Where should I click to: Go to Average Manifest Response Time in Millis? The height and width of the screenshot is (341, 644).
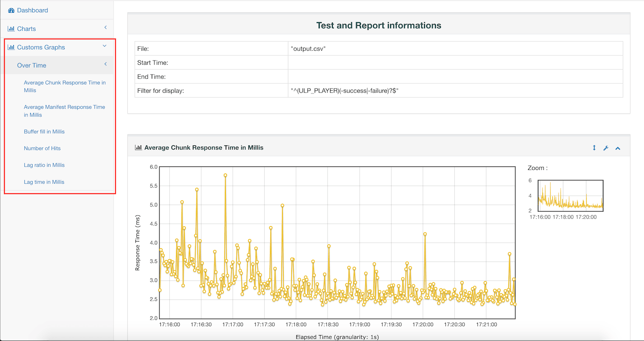(x=64, y=111)
